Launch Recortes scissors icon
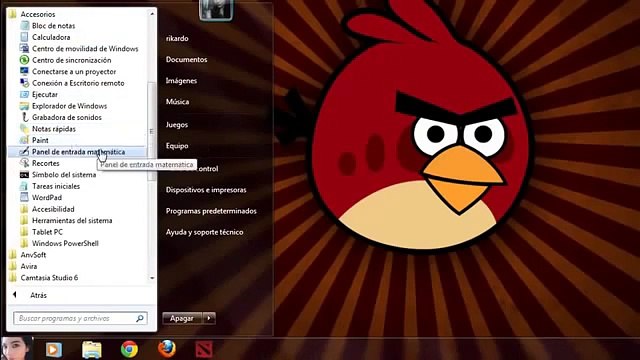Viewport: 640px width, 360px height. coord(24,163)
